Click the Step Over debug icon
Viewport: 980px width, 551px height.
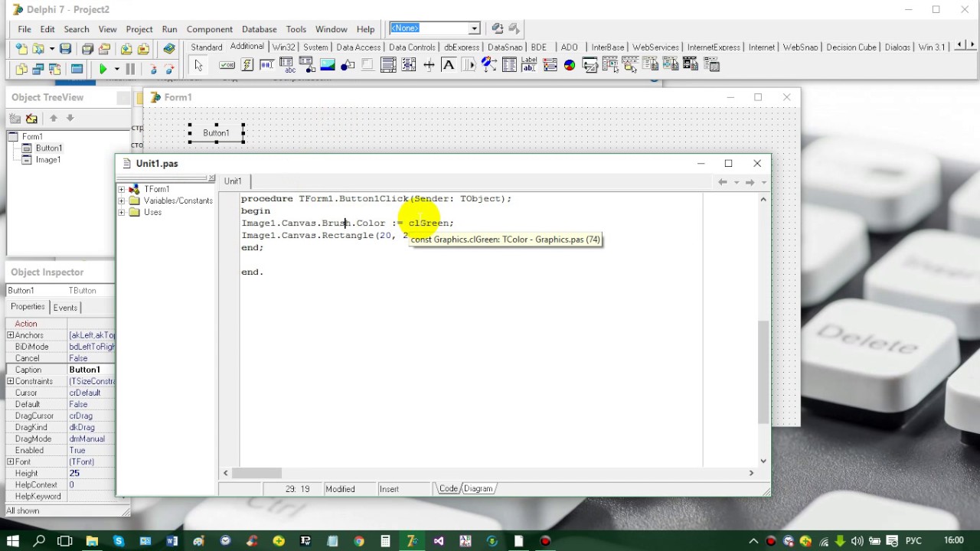[169, 69]
